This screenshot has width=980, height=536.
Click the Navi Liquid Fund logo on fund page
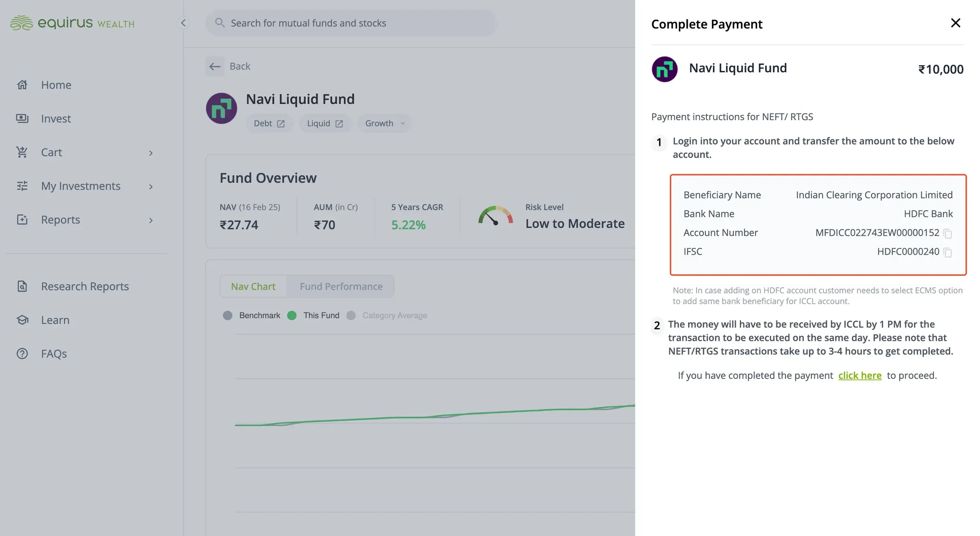coord(222,108)
